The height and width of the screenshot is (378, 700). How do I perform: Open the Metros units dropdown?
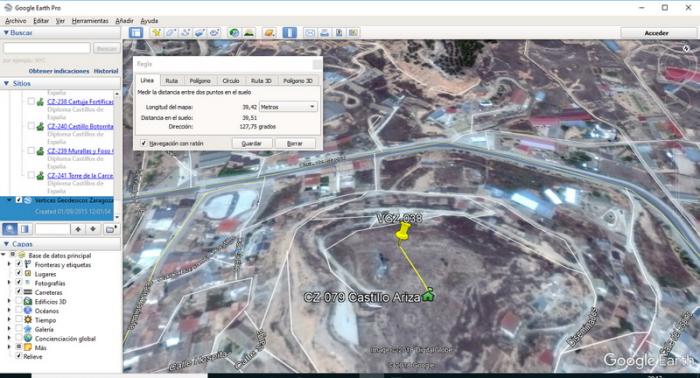(288, 107)
